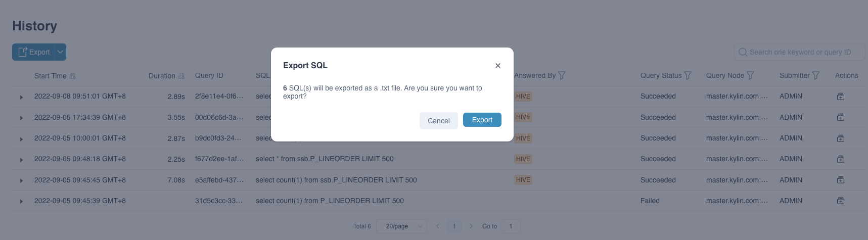Focus the query keyword search field
This screenshot has height=240, width=868.
[800, 52]
